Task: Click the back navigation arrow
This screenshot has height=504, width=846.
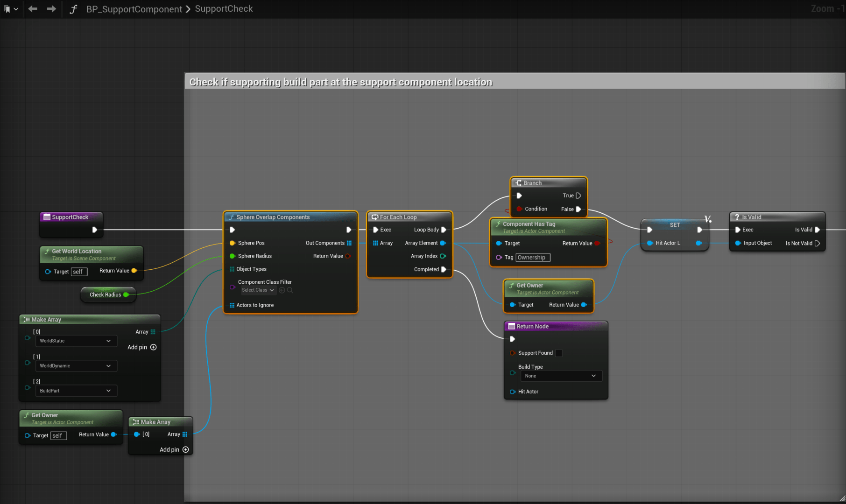Action: coord(33,9)
